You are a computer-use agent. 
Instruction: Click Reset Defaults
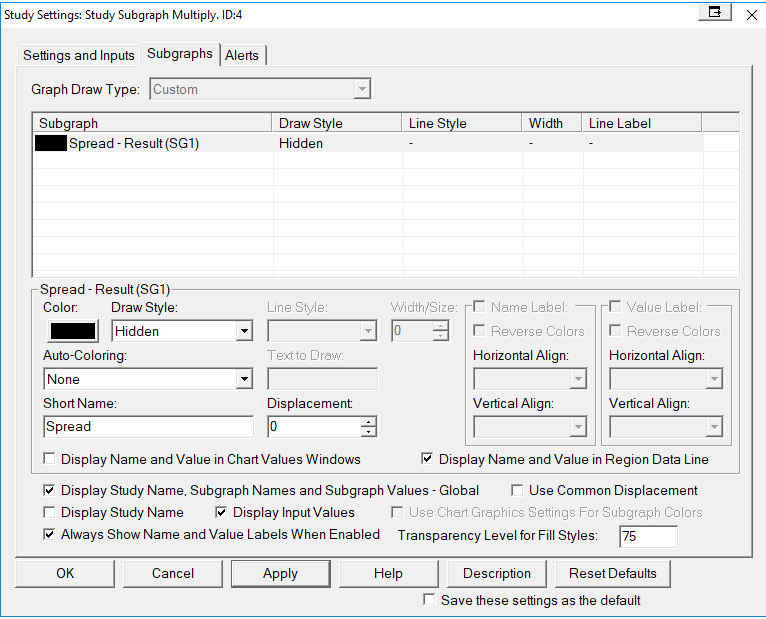coord(613,573)
